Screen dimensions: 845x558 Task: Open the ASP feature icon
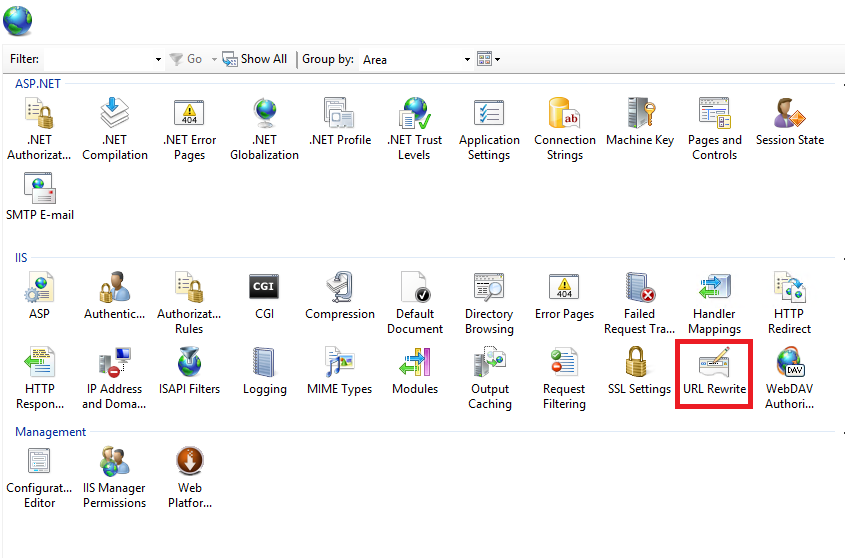coord(39,296)
